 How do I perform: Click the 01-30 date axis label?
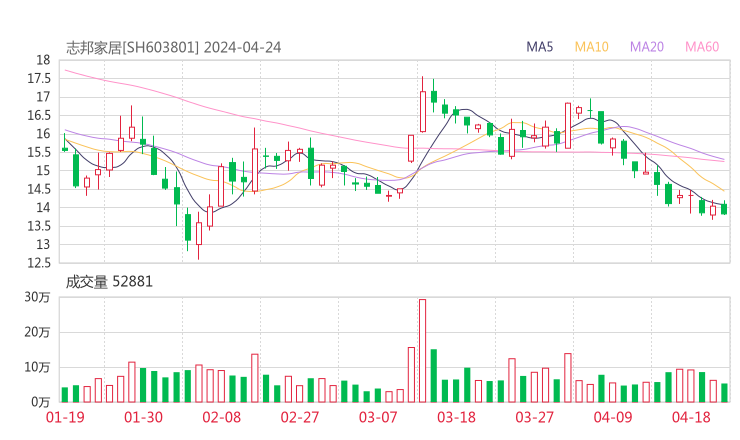143,417
